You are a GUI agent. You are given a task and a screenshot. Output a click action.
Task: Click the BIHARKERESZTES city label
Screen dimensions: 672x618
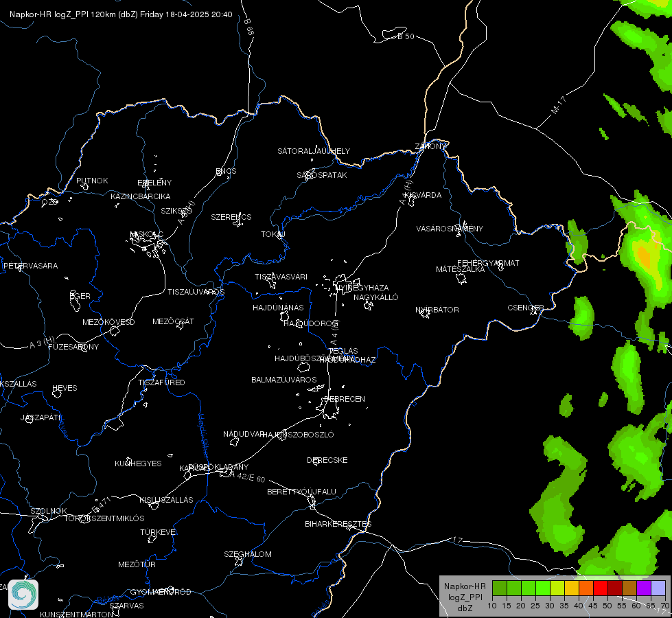click(x=338, y=524)
